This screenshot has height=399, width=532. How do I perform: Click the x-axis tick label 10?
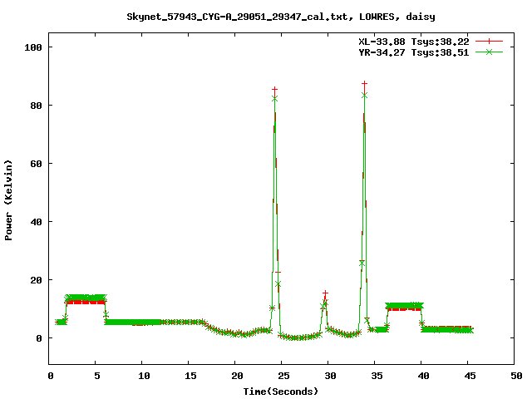click(x=144, y=376)
